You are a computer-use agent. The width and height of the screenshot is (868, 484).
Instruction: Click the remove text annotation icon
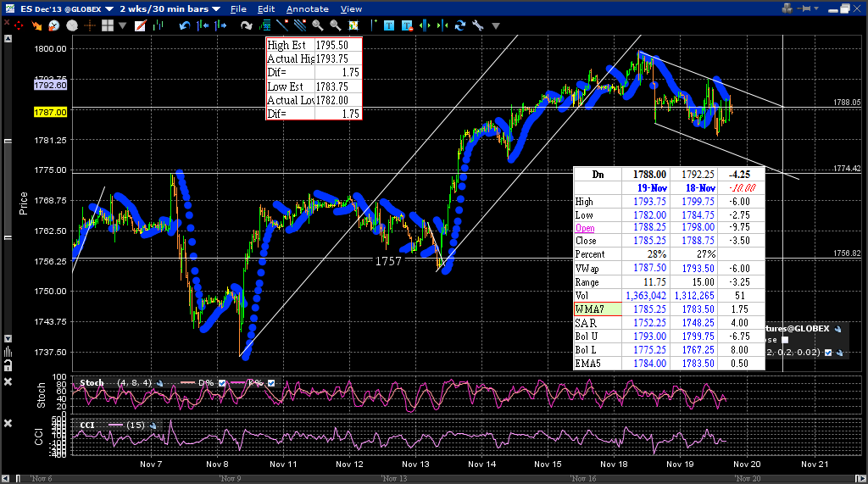coord(408,25)
